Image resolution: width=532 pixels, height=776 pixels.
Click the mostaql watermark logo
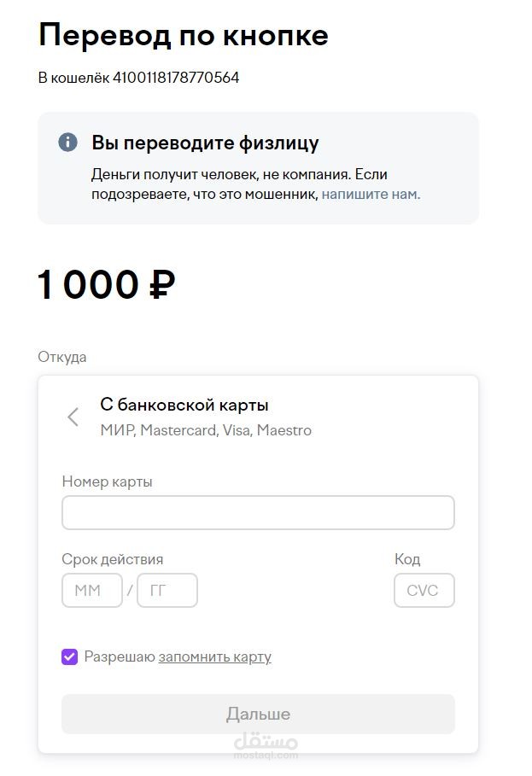(x=266, y=744)
